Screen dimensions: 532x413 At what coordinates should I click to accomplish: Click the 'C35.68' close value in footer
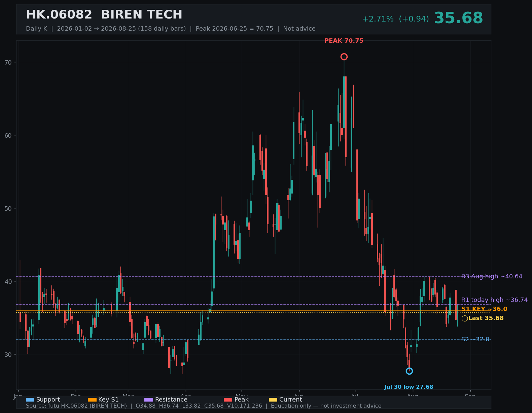click(x=214, y=406)
